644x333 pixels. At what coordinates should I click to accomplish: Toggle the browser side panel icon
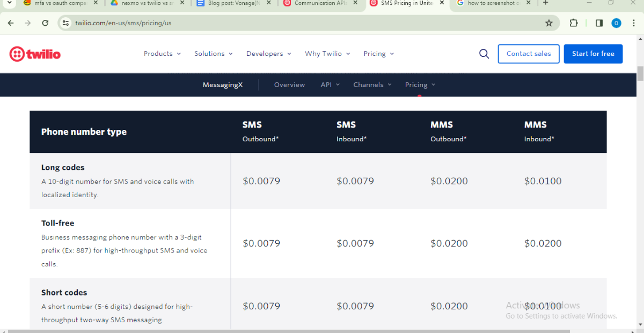coord(599,23)
